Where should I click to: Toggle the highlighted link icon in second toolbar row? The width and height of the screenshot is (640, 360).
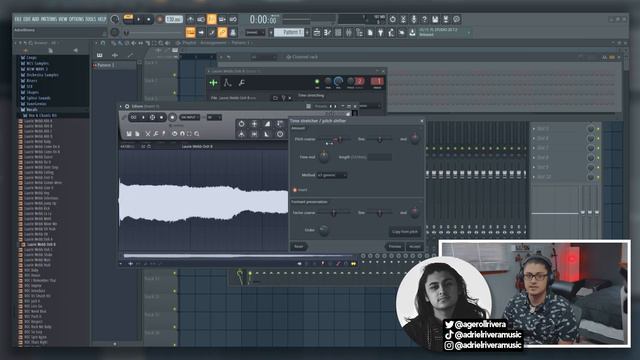coord(222,32)
